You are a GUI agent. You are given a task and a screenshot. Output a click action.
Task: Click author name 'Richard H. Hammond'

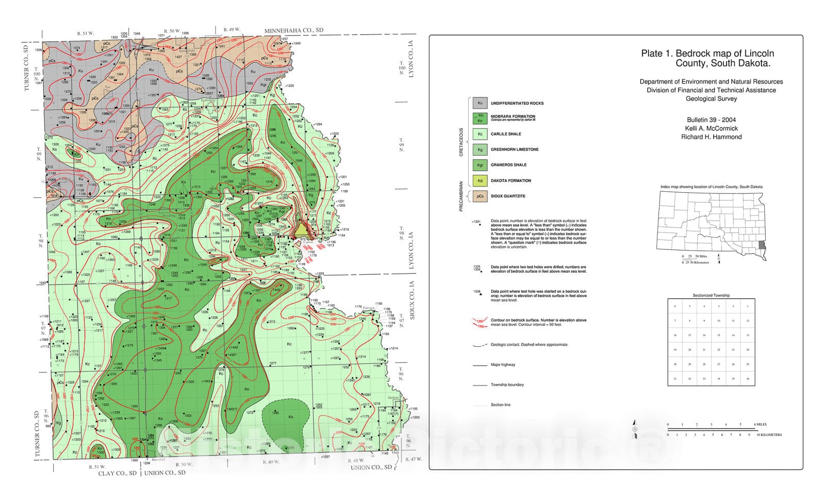coord(711,137)
